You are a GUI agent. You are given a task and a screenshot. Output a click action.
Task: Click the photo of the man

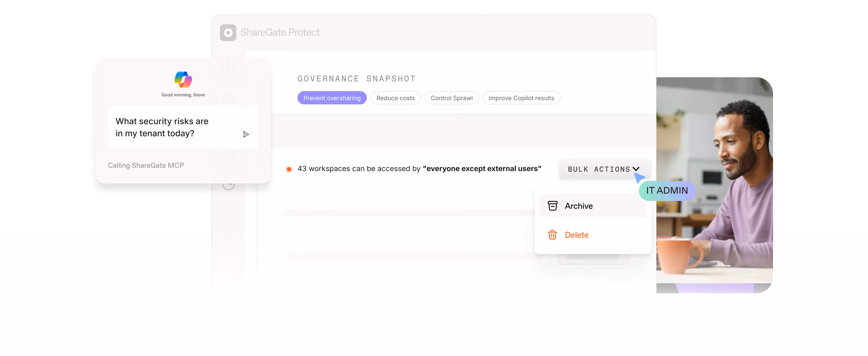(714, 185)
